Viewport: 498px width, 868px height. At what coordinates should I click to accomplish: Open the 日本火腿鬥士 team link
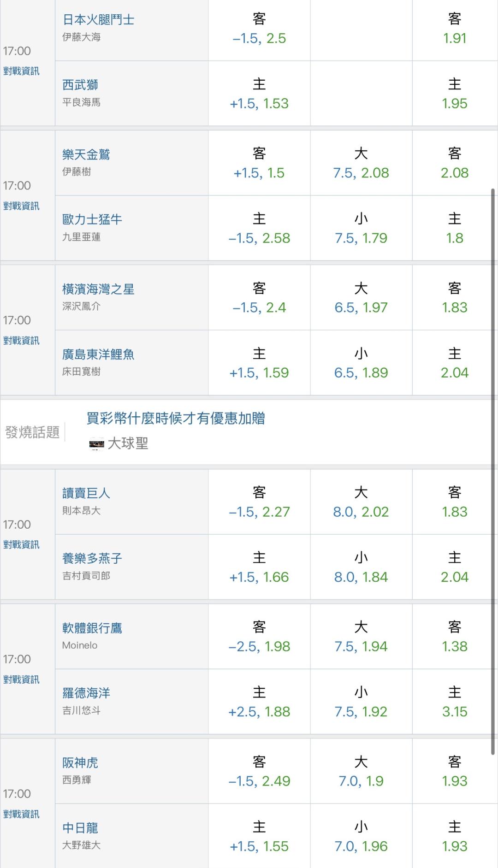(98, 20)
